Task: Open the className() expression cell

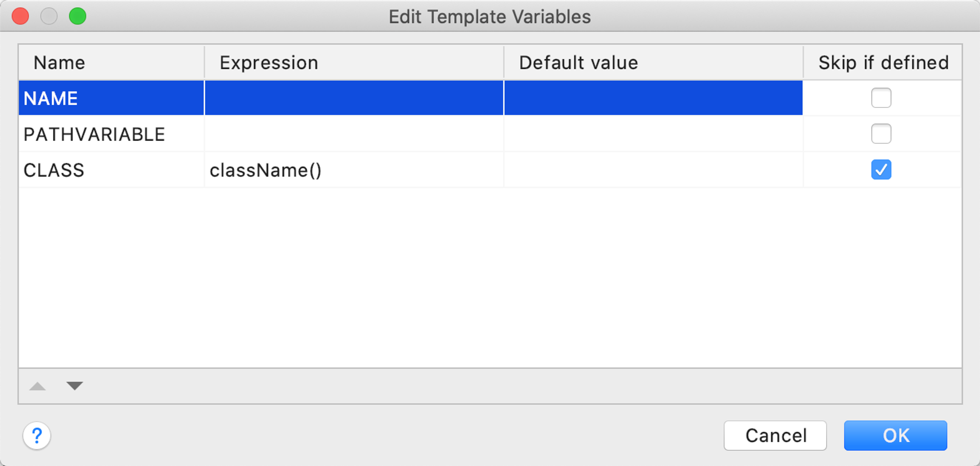Action: tap(354, 170)
